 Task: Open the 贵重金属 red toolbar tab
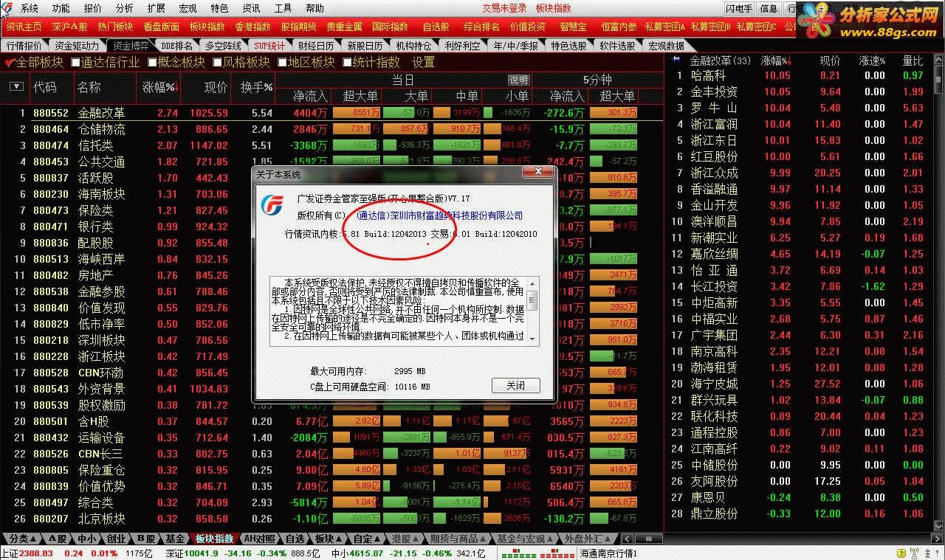(344, 27)
